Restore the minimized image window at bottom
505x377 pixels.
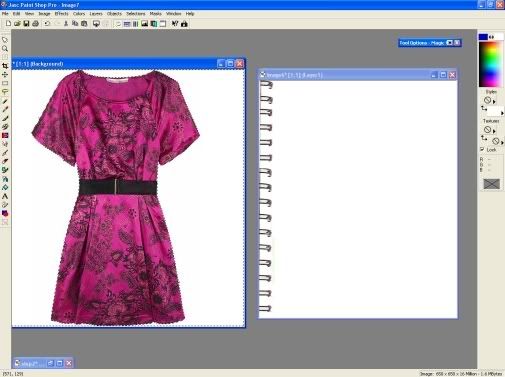tap(50, 363)
